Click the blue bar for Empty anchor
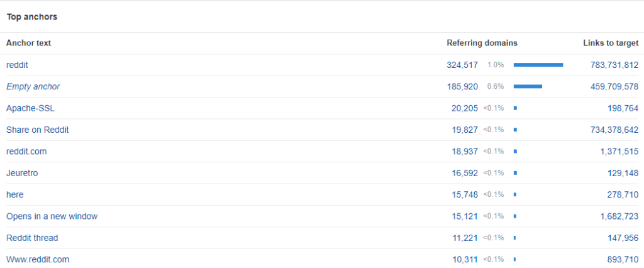This screenshot has height=268, width=644. 528,86
